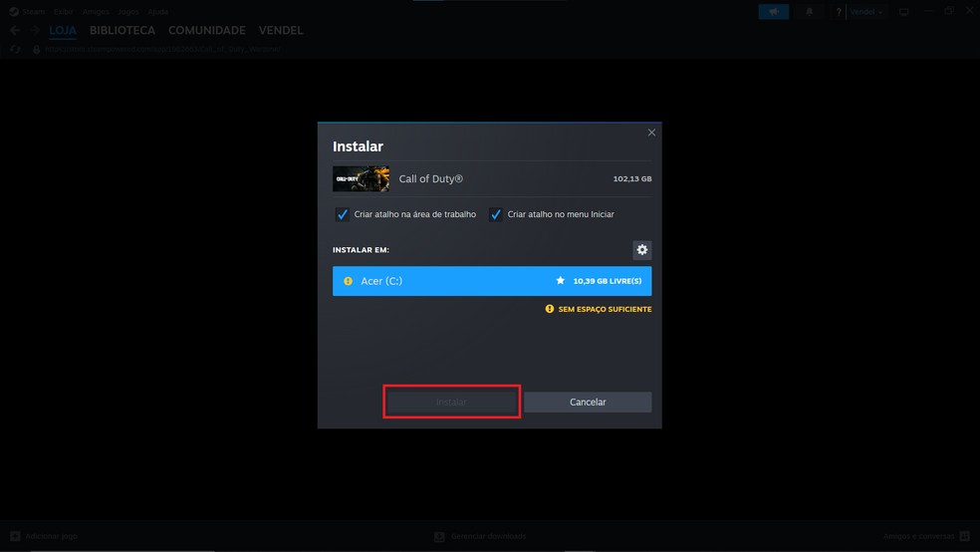This screenshot has width=980, height=552.
Task: Open announcements megaphone button
Action: pyautogui.click(x=773, y=11)
